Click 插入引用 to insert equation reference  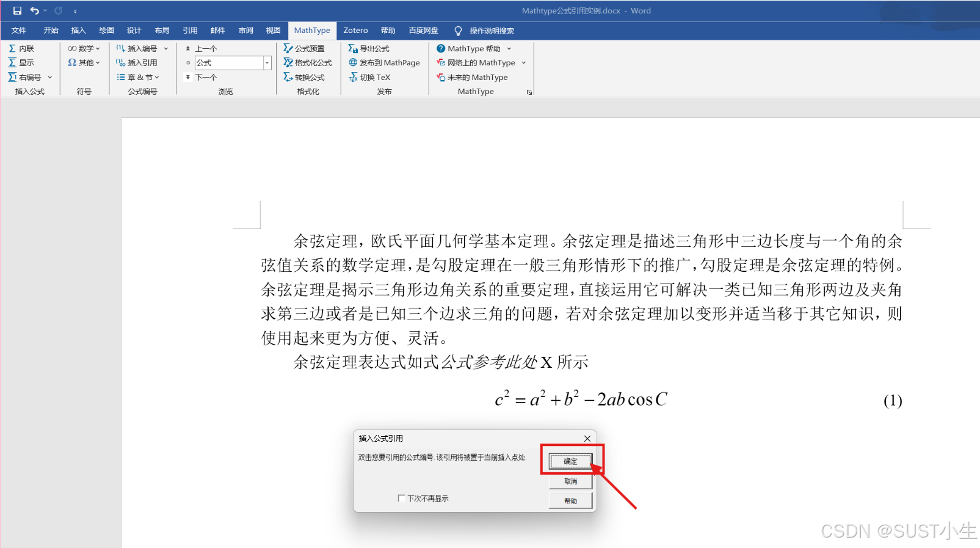[x=137, y=62]
